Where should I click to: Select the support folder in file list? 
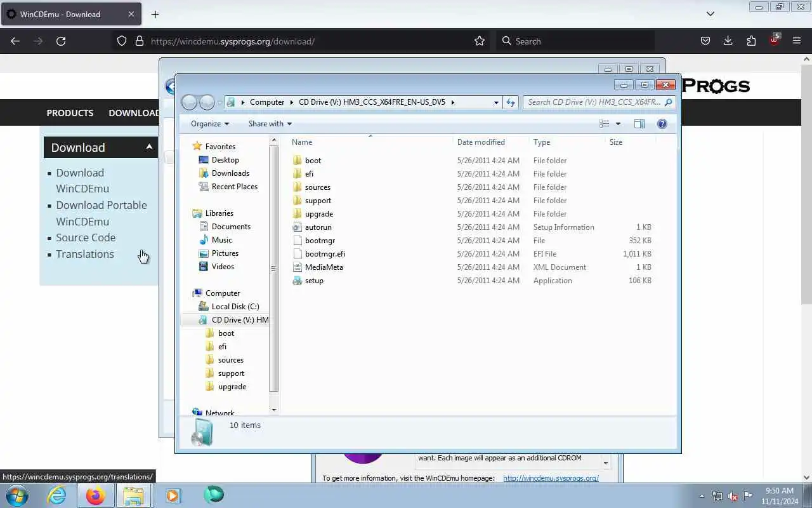click(x=318, y=201)
